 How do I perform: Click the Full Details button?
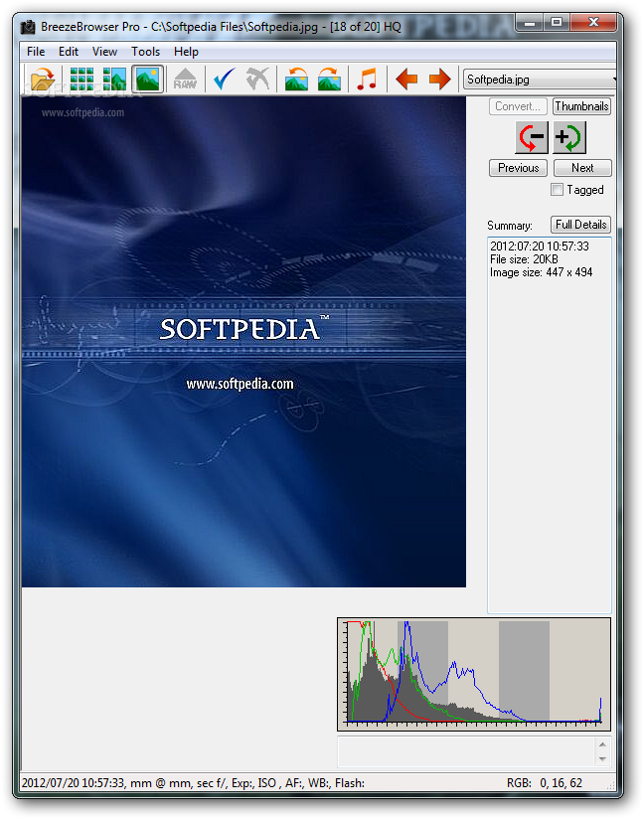(580, 225)
